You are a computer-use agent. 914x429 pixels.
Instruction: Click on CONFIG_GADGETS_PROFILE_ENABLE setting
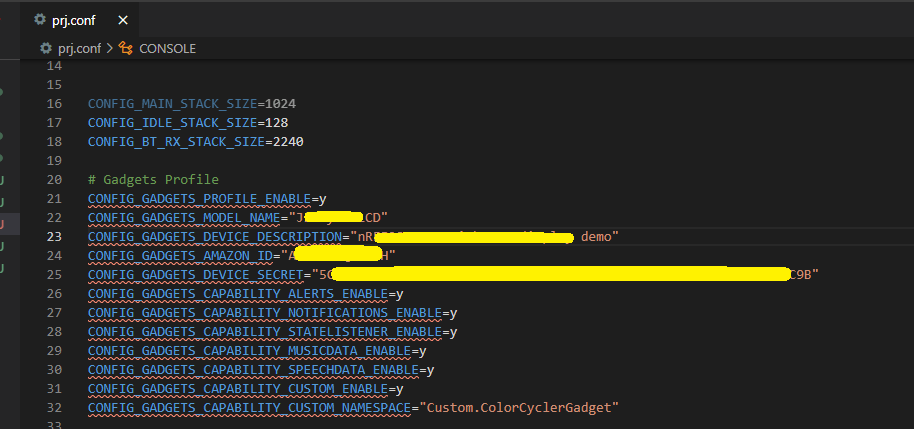[x=200, y=199]
